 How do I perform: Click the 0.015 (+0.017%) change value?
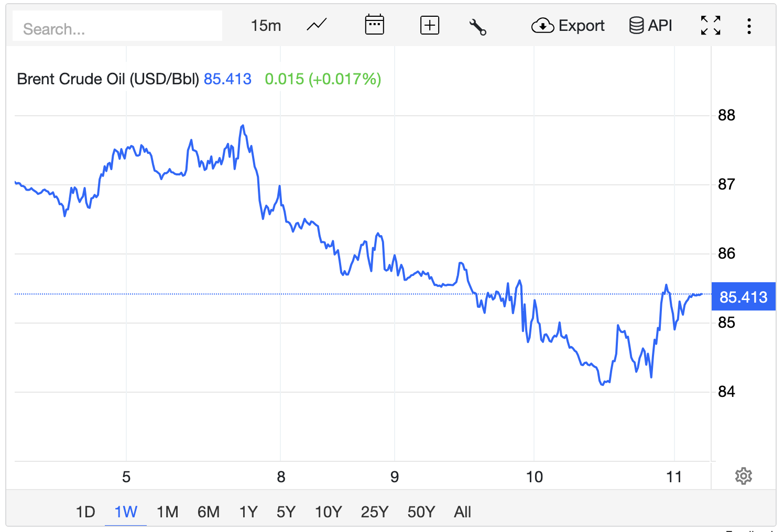point(323,79)
